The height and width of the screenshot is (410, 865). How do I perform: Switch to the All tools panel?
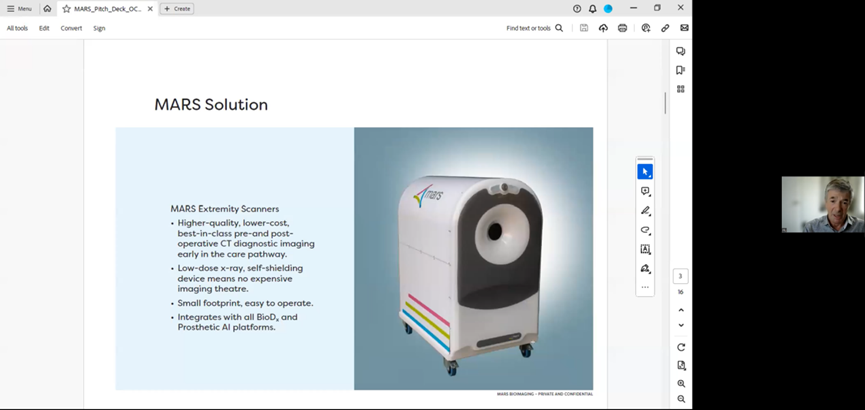[x=17, y=28]
